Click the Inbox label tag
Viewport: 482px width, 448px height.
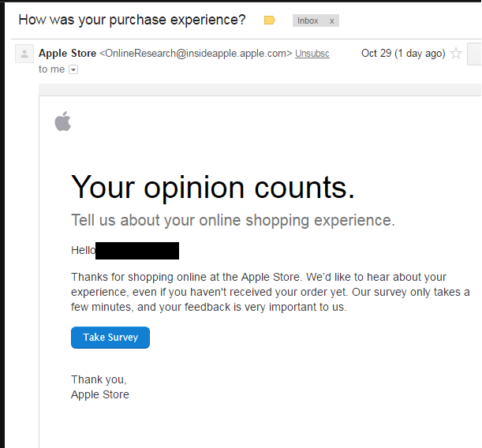(308, 21)
